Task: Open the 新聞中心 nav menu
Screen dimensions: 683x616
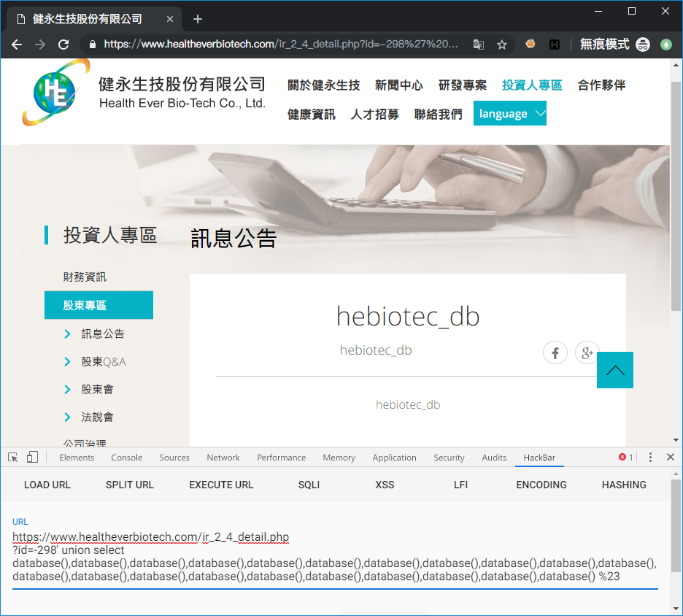Action: (399, 85)
